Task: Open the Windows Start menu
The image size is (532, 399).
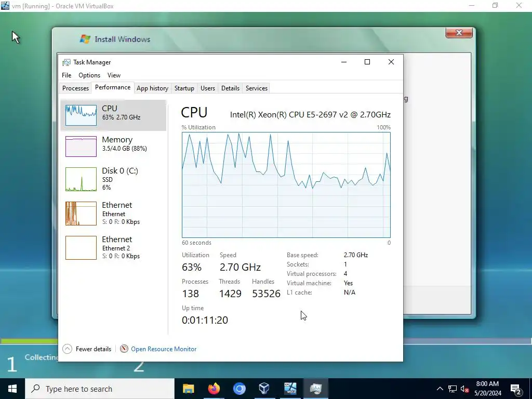Action: pos(12,389)
